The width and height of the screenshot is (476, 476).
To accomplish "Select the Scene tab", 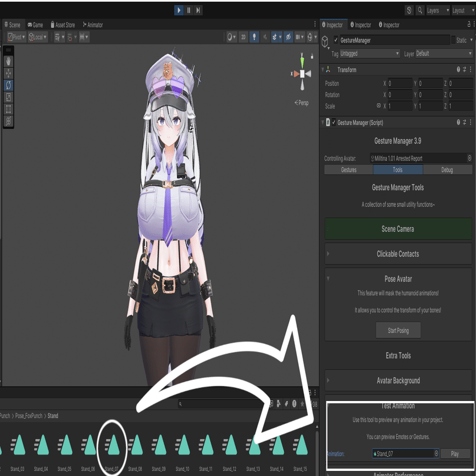I will 12,25.
